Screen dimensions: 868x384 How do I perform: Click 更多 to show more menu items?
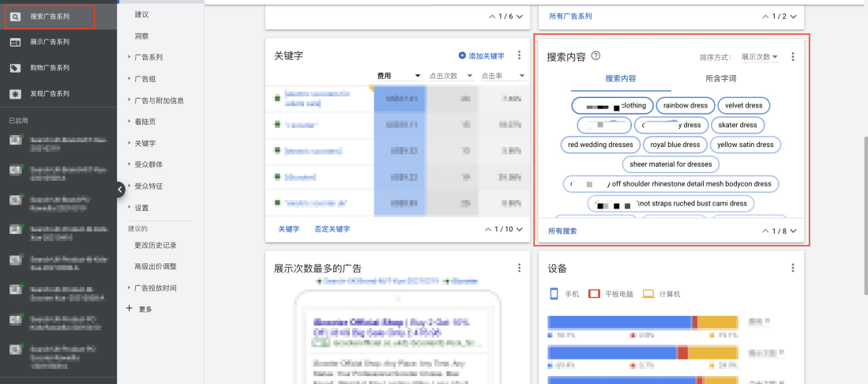coord(139,309)
